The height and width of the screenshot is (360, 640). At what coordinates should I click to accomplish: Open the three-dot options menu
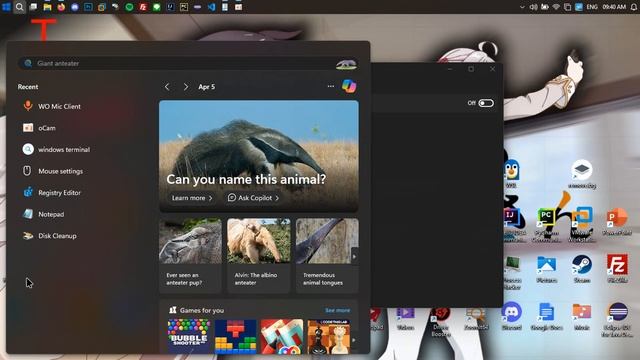(331, 87)
